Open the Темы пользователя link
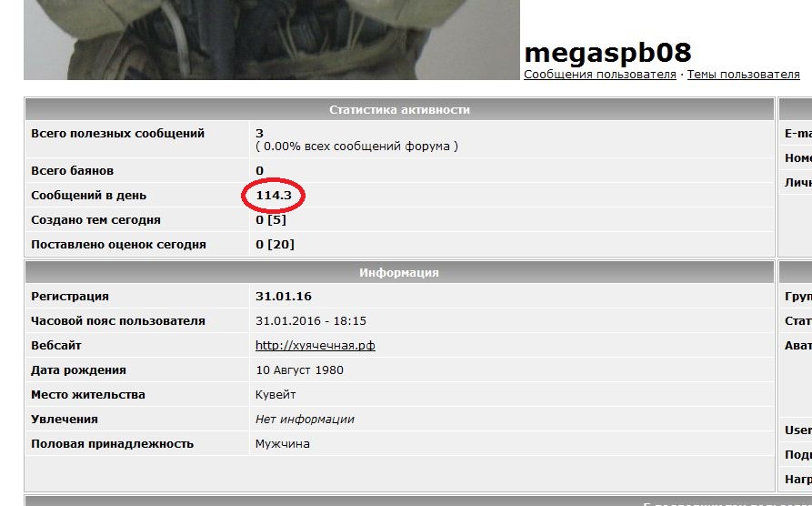This screenshot has height=506, width=812. pyautogui.click(x=743, y=74)
